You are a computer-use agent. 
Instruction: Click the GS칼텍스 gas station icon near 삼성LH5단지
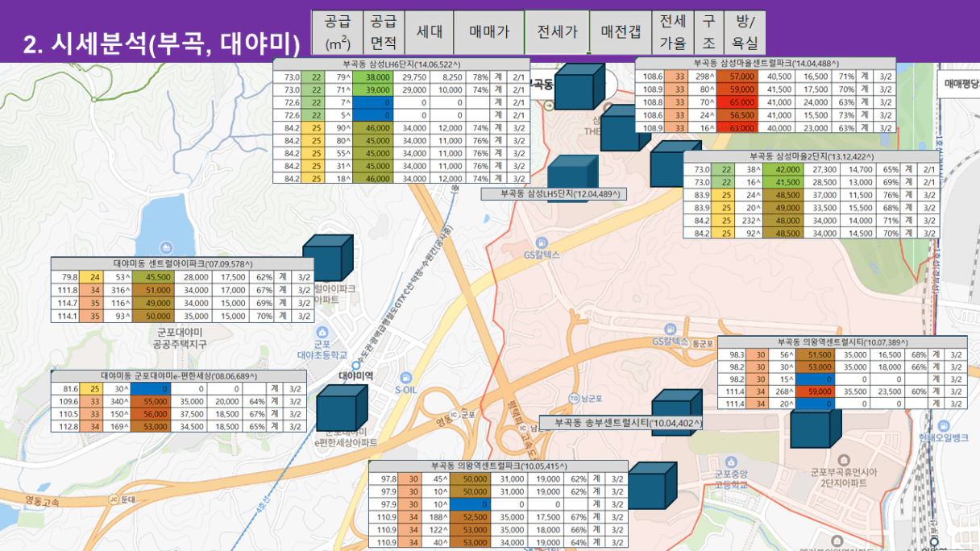542,242
